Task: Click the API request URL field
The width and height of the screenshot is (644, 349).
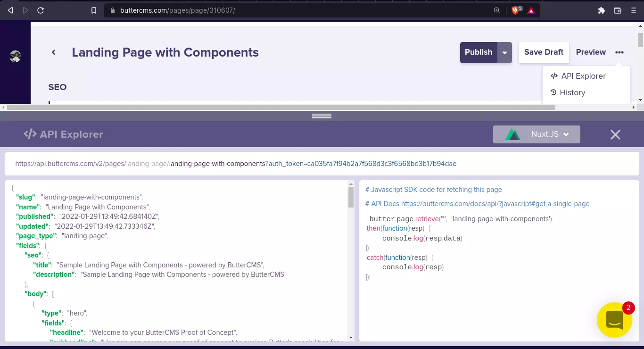Action: tap(322, 164)
